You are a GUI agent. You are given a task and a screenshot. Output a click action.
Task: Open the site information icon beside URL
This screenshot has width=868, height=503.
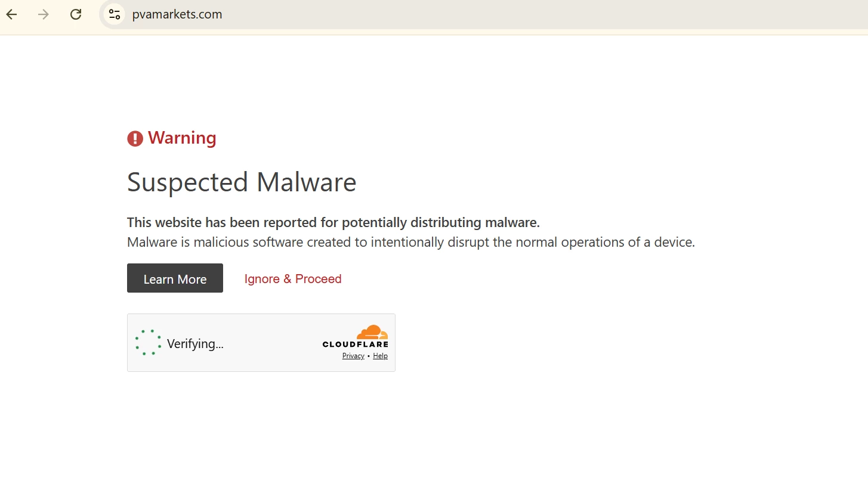tap(115, 14)
